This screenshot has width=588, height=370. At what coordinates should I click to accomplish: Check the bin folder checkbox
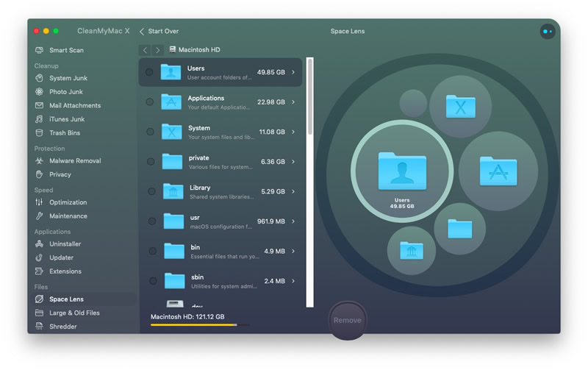tap(152, 251)
